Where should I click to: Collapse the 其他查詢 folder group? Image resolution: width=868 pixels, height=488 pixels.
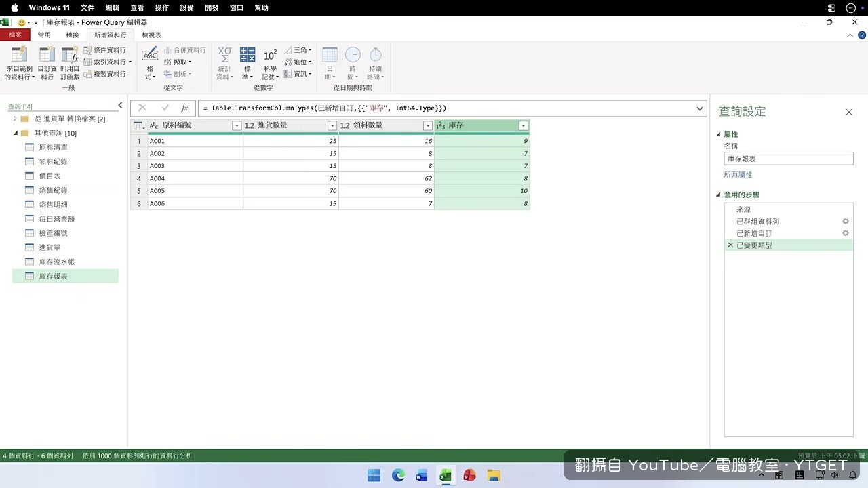[x=15, y=133]
